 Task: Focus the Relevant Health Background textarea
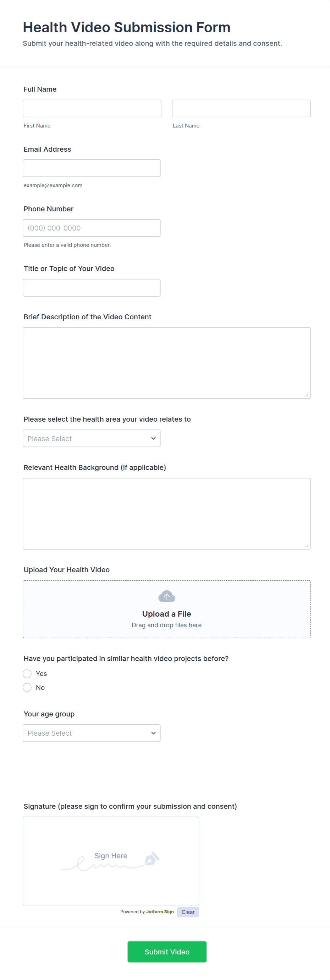pos(166,514)
